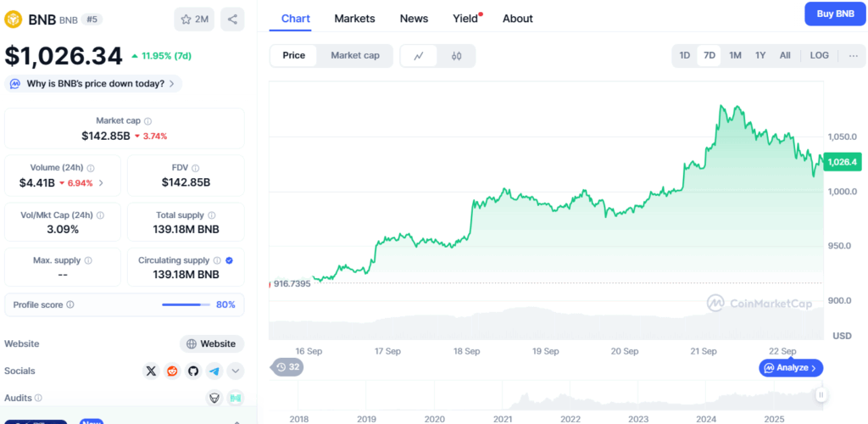The width and height of the screenshot is (868, 424).
Task: Open the Markets tab
Action: [x=355, y=19]
